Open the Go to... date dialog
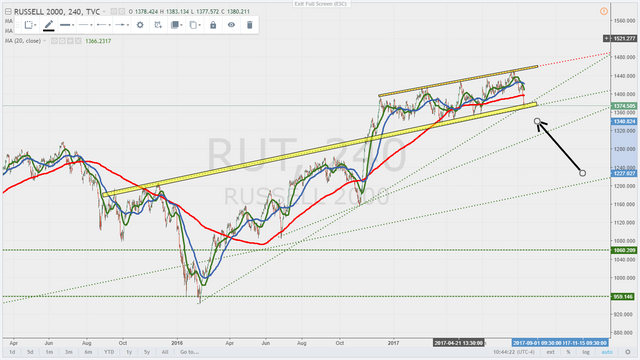The width and height of the screenshot is (640, 360). [x=189, y=352]
